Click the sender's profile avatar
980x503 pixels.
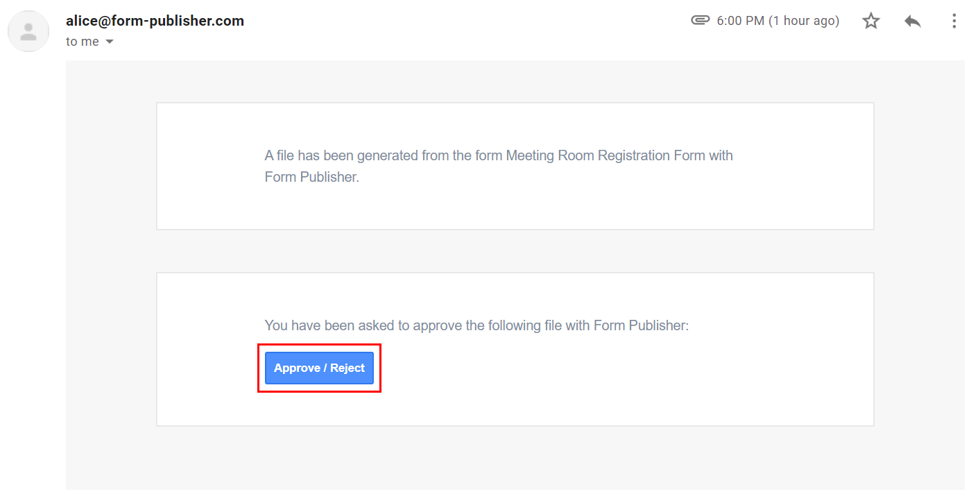pos(28,31)
